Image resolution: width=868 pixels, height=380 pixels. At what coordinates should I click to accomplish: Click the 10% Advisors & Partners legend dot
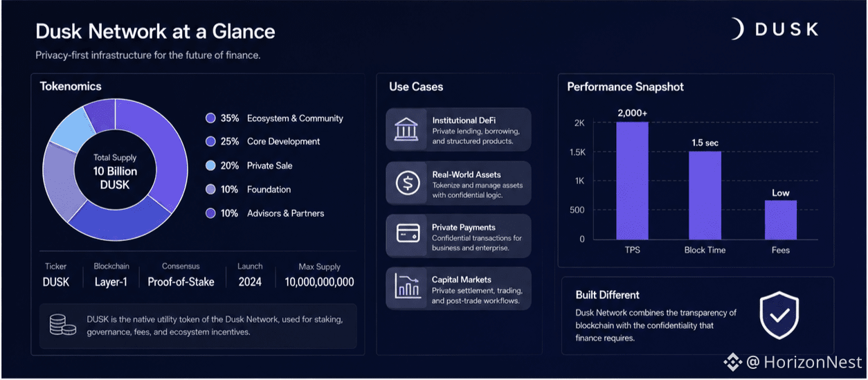pos(211,214)
